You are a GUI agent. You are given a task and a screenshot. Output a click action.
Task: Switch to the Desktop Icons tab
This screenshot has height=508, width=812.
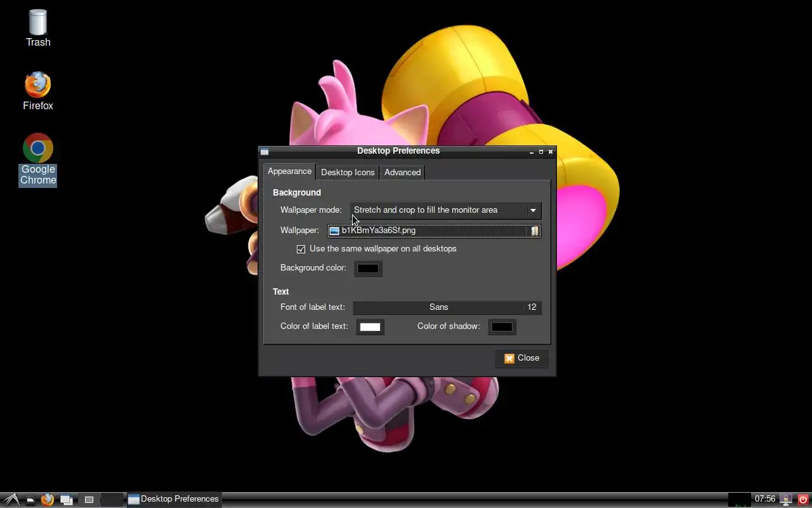click(348, 173)
